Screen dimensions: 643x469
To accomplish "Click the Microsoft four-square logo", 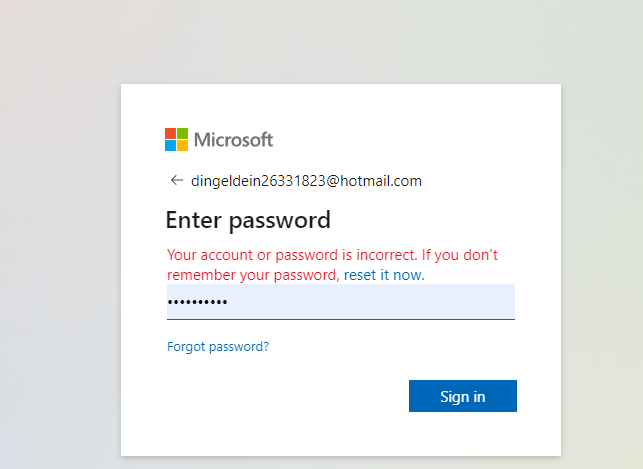I will point(177,139).
